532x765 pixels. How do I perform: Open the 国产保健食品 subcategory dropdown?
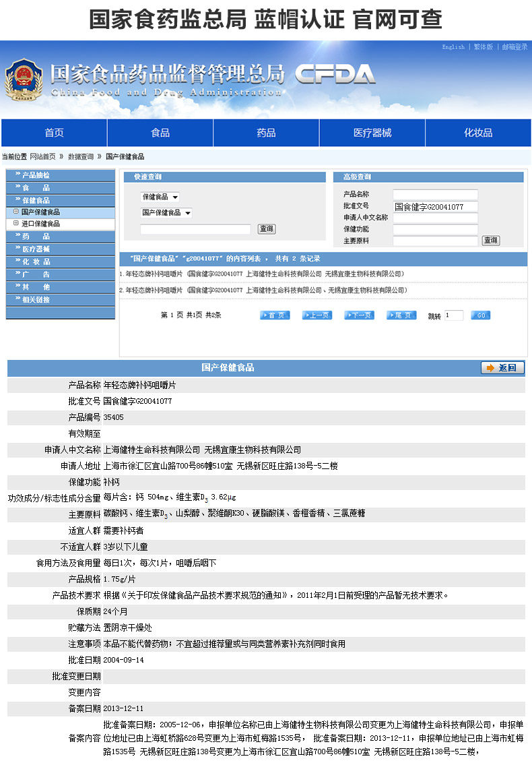(x=166, y=213)
